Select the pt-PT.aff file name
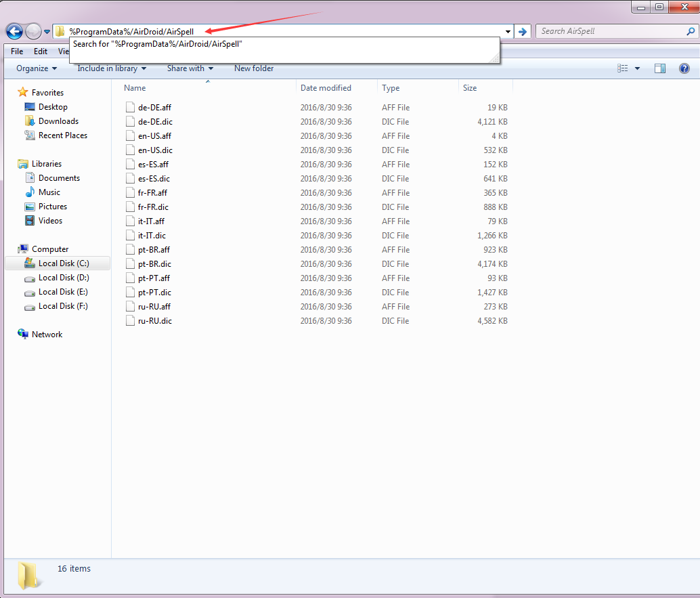The image size is (700, 598). click(154, 278)
